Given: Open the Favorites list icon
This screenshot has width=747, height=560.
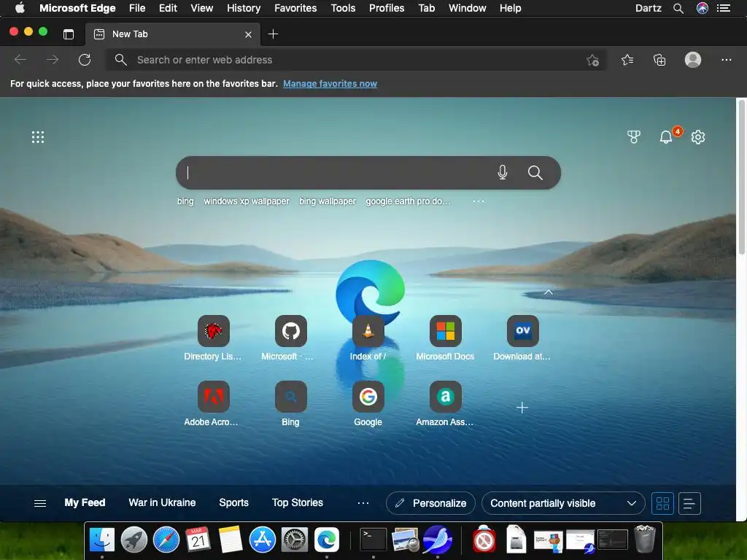Looking at the screenshot, I should (x=627, y=60).
